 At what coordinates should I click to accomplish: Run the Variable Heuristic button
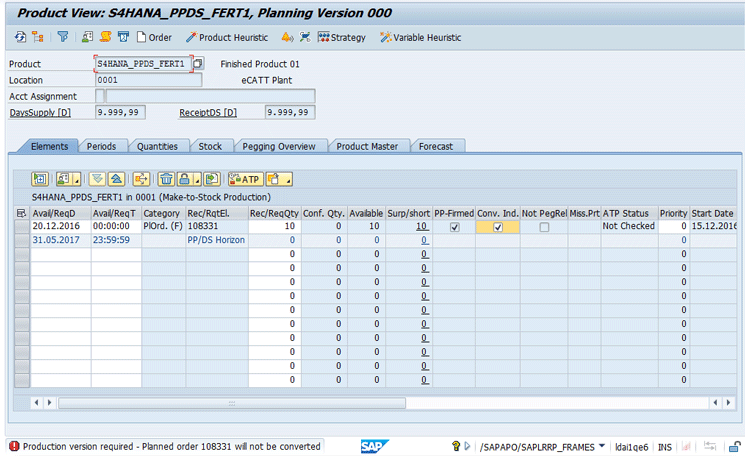[x=420, y=37]
